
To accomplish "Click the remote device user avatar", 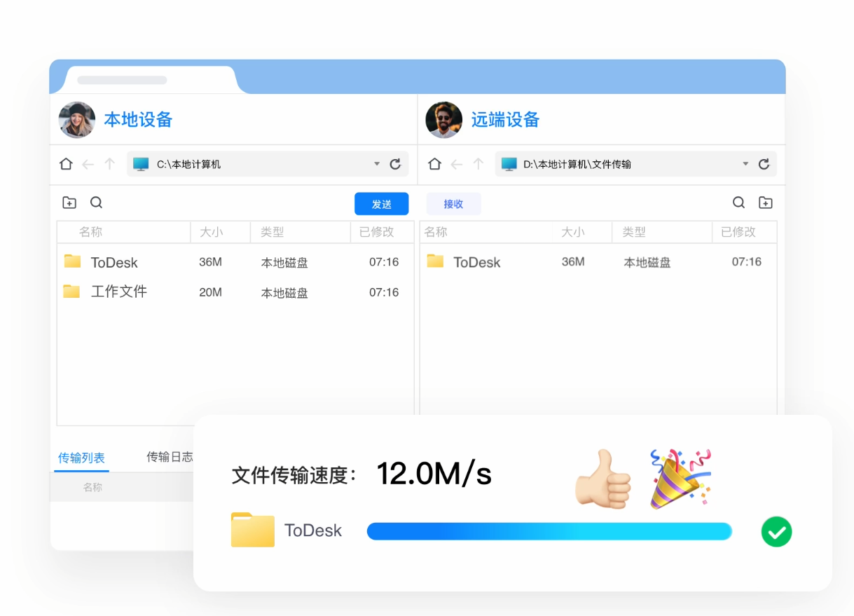I will (444, 120).
